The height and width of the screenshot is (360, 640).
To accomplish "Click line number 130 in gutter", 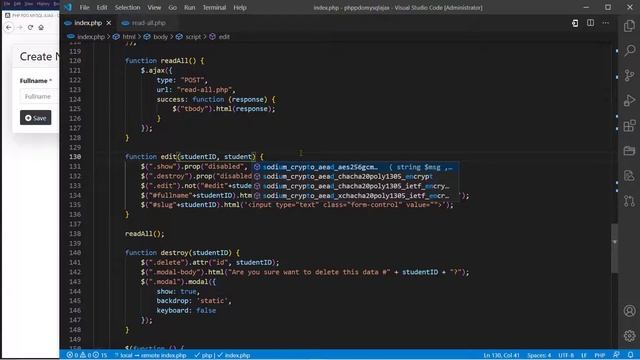I will tap(75, 157).
